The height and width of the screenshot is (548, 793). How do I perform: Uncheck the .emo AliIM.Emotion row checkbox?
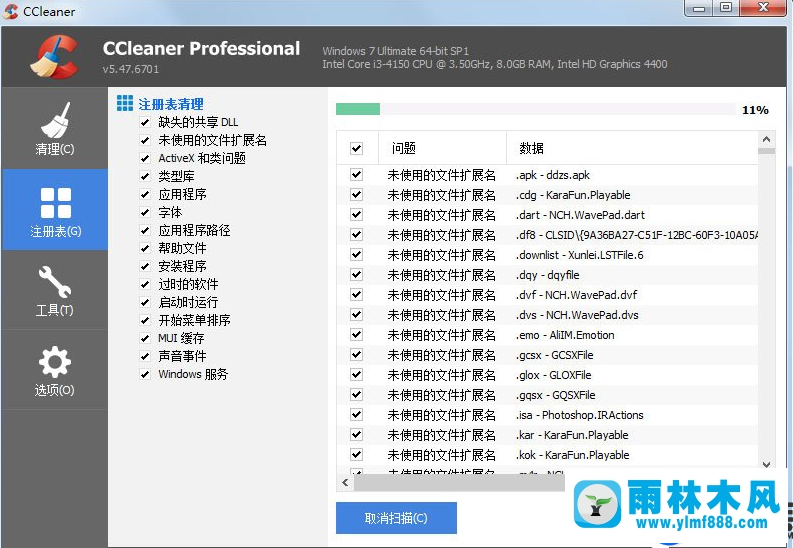click(357, 335)
